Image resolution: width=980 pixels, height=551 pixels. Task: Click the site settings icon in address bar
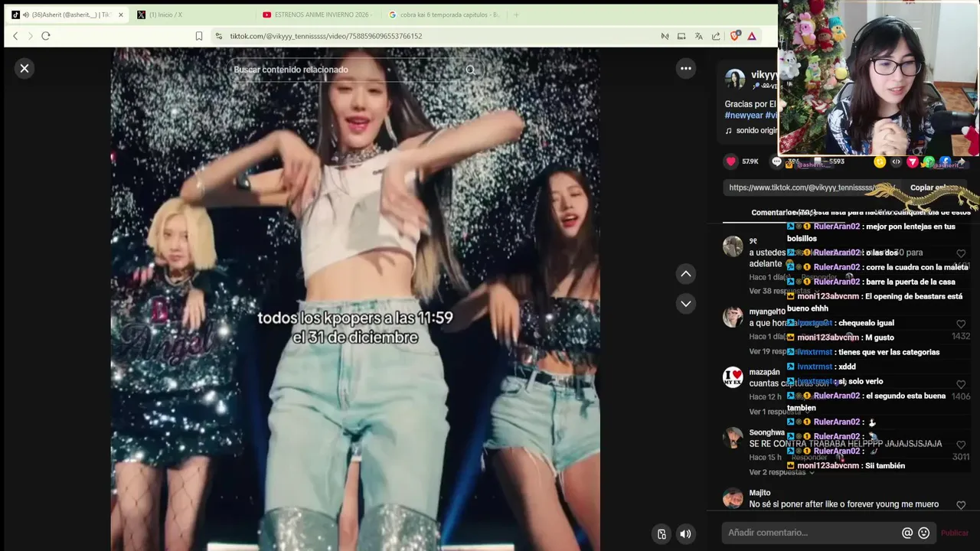[219, 36]
